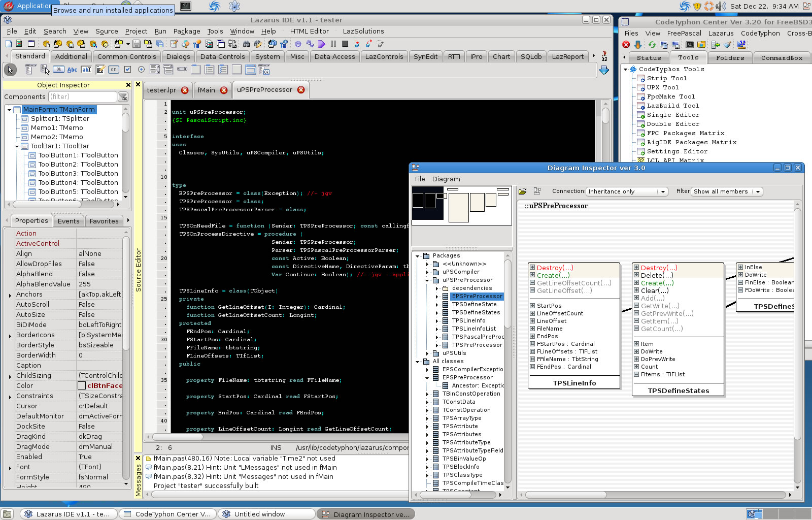The width and height of the screenshot is (812, 520).
Task: Open the Source menu in Lazarus IDE
Action: tap(107, 31)
